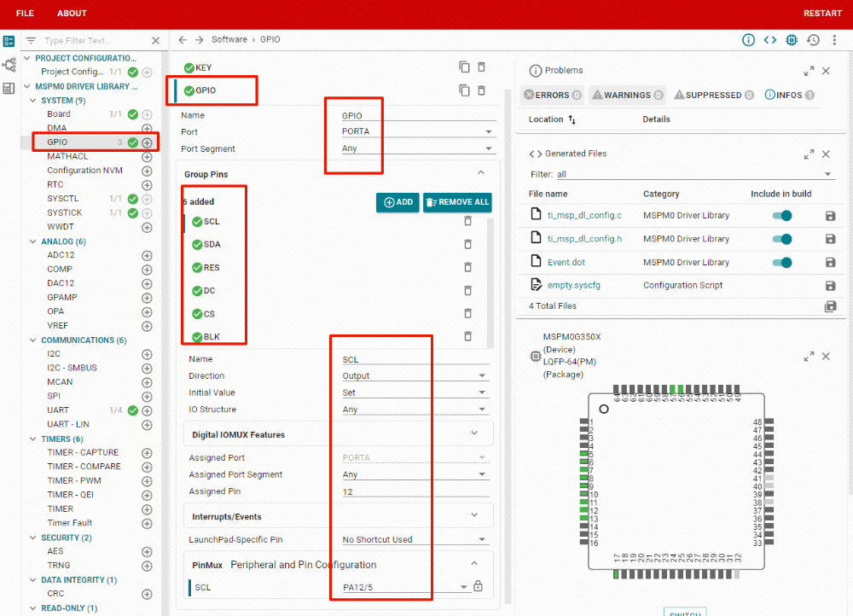Click the ADD pin button
853x616 pixels.
click(x=397, y=202)
